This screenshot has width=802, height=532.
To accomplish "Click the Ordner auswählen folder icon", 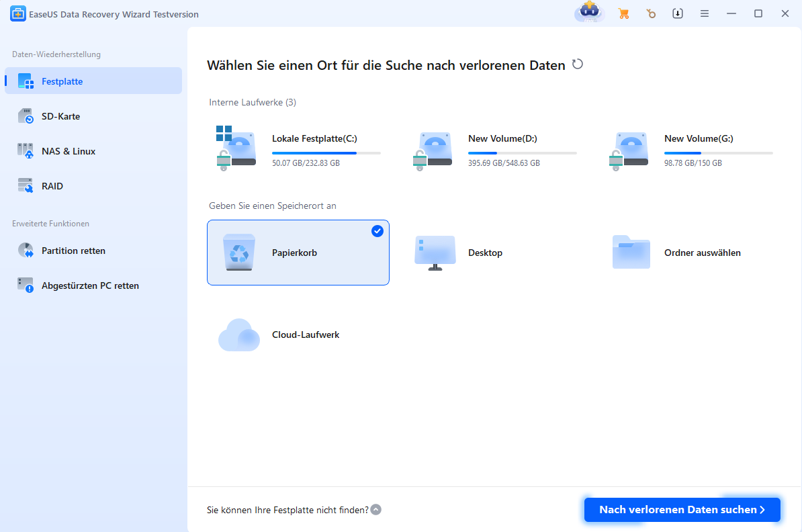I will [x=631, y=252].
